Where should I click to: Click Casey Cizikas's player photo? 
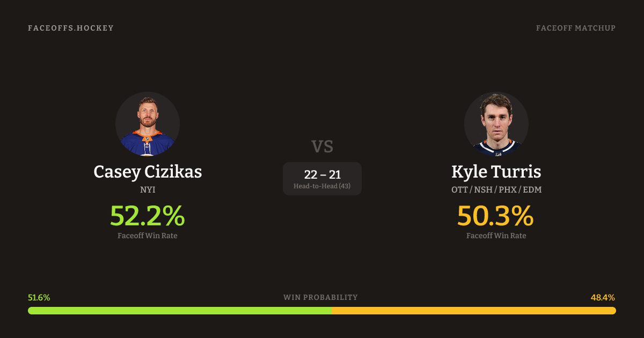[x=148, y=124]
